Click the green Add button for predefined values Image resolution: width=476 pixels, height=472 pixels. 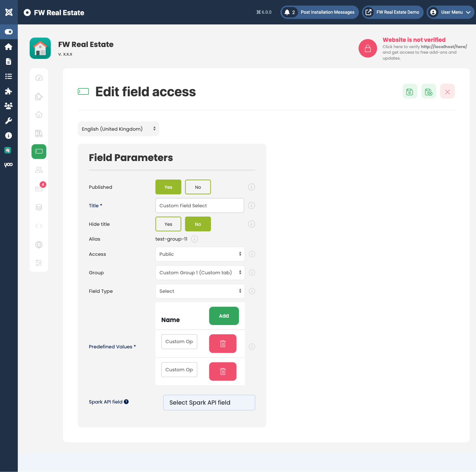[x=224, y=316]
